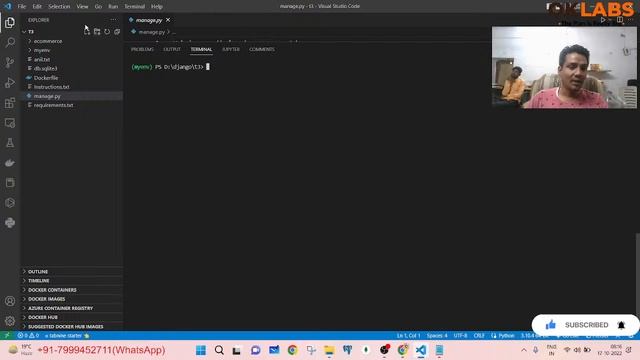Open Dockerfile in Explorer
640x360 pixels.
(46, 78)
